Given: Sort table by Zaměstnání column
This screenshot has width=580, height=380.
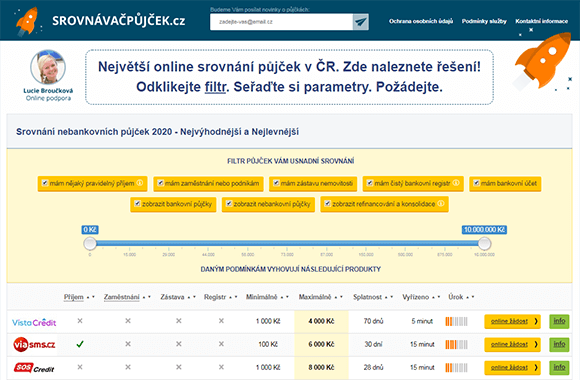Looking at the screenshot, I should [x=121, y=297].
